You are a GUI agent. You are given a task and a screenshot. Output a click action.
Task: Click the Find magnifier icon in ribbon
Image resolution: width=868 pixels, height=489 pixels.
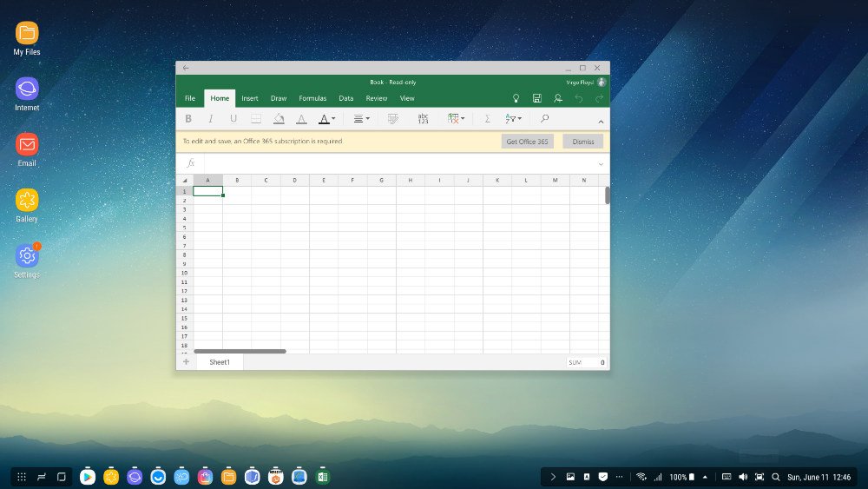point(545,119)
